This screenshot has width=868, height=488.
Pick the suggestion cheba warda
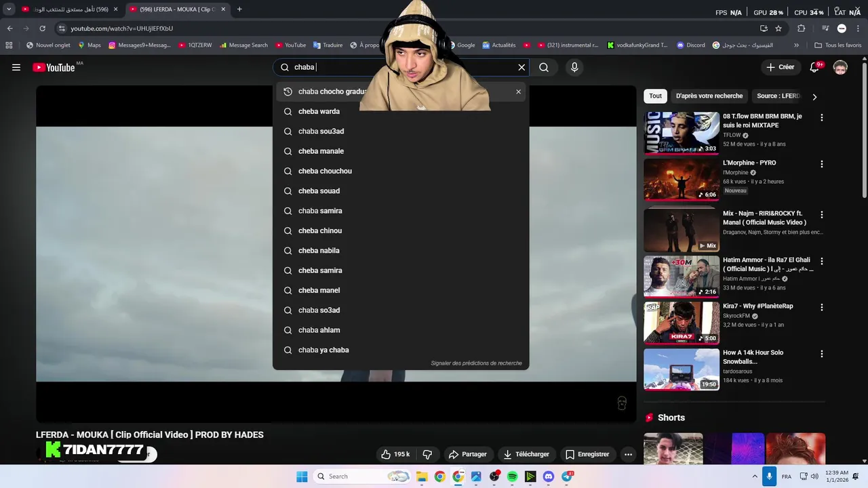pos(401,111)
